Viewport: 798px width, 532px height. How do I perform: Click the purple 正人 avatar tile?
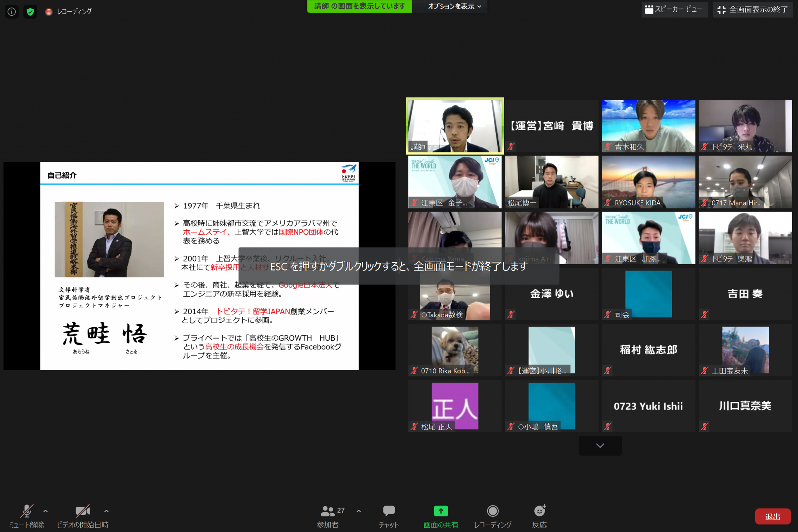455,406
